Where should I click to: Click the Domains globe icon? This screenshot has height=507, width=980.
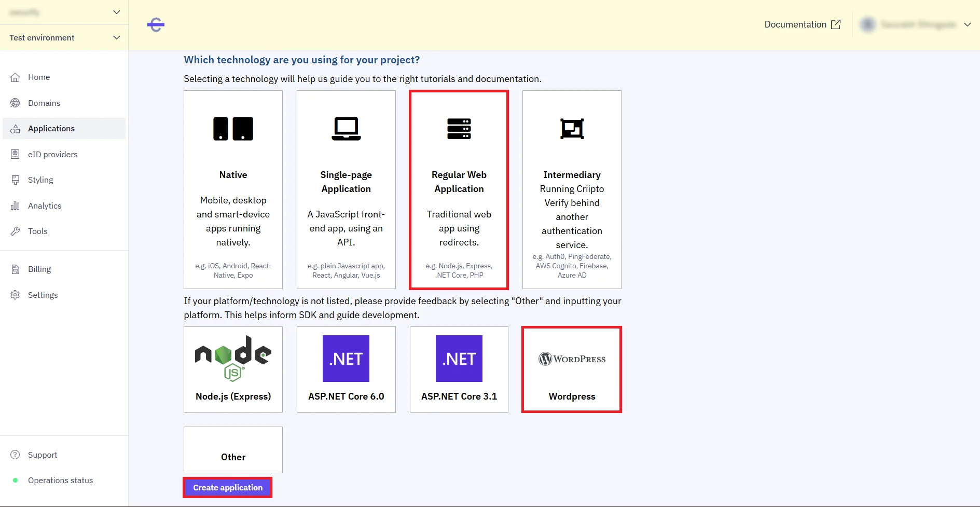(15, 103)
